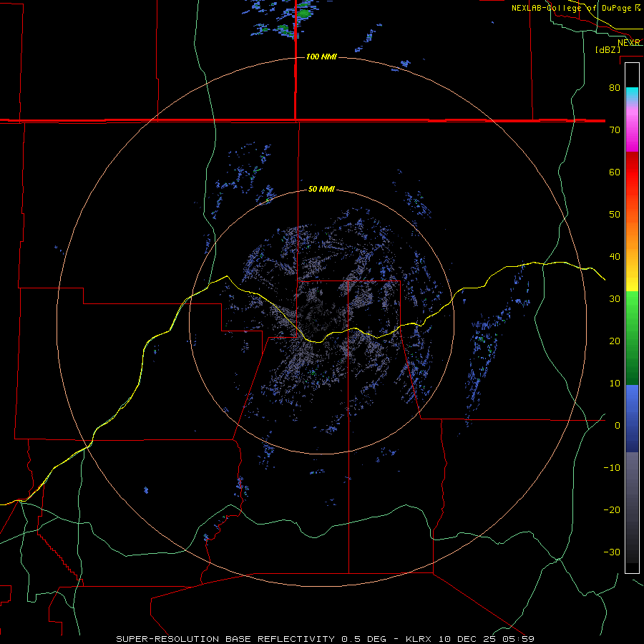Click the 20 value on dBZ scale

[x=615, y=341]
